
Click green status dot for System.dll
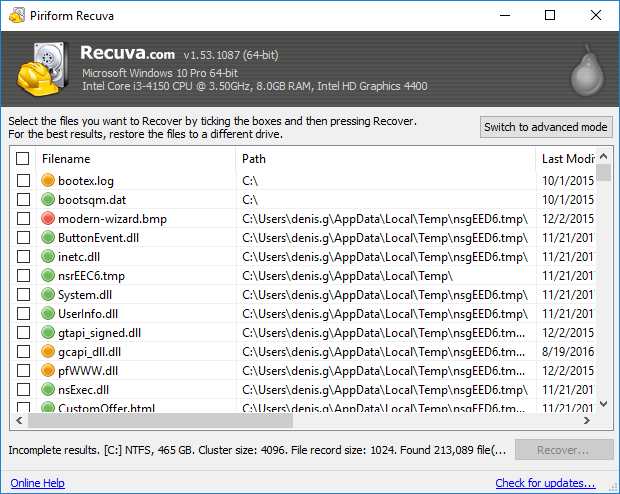click(x=48, y=294)
